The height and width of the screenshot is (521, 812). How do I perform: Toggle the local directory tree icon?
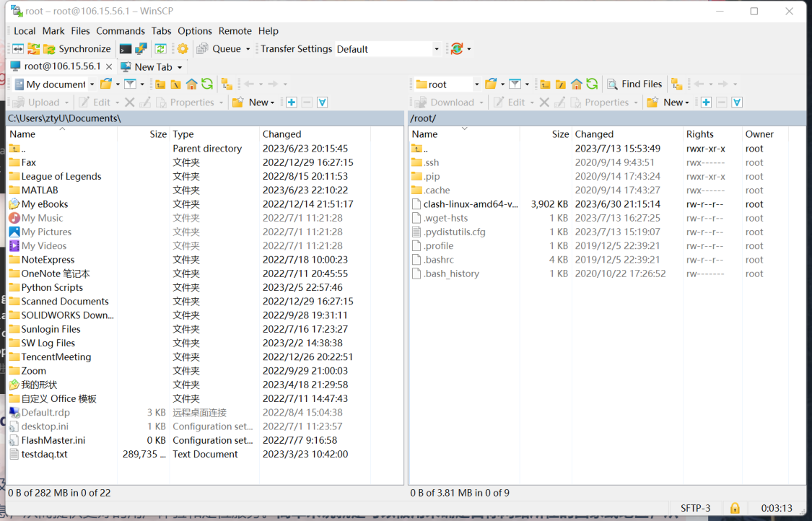click(227, 84)
